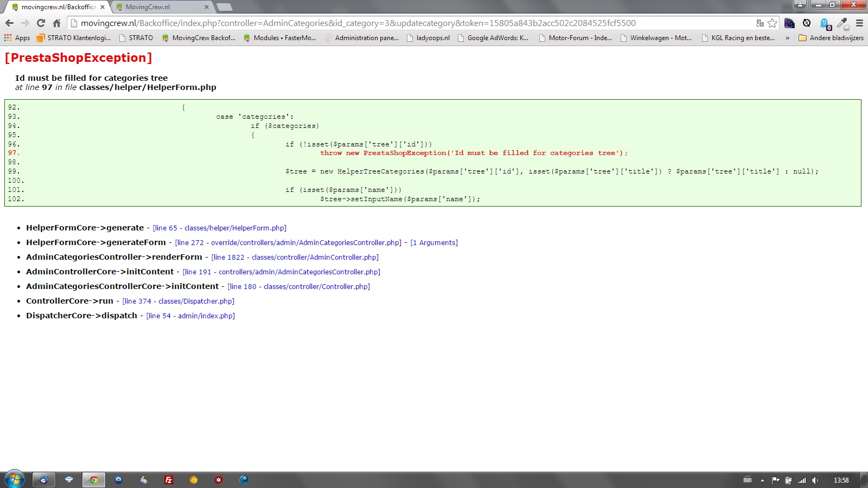Open the browser Home page
868x488 pixels.
pos(56,23)
